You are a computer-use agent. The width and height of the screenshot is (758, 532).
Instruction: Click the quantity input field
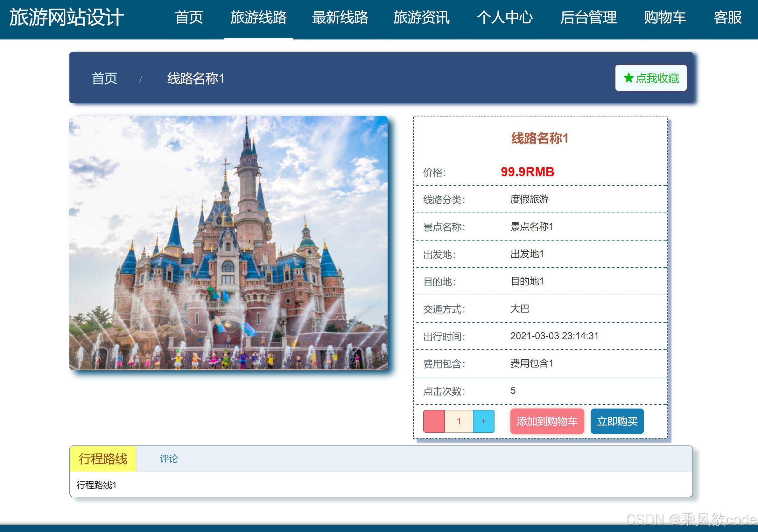(459, 421)
